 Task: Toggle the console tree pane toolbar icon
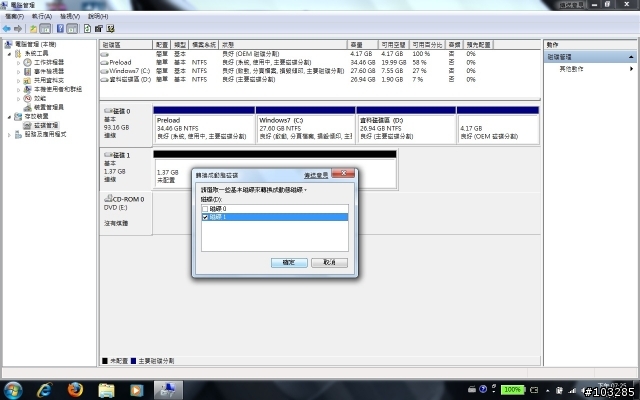point(45,29)
